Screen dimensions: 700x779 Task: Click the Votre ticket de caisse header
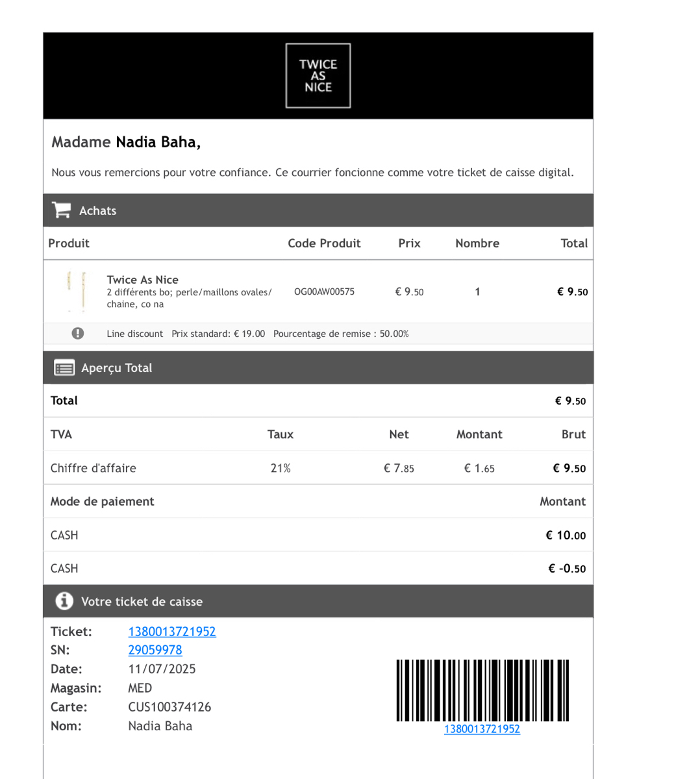[x=142, y=602]
